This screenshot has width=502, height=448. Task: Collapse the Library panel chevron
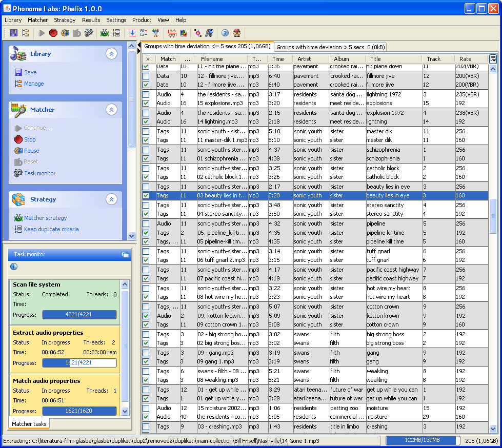point(111,54)
